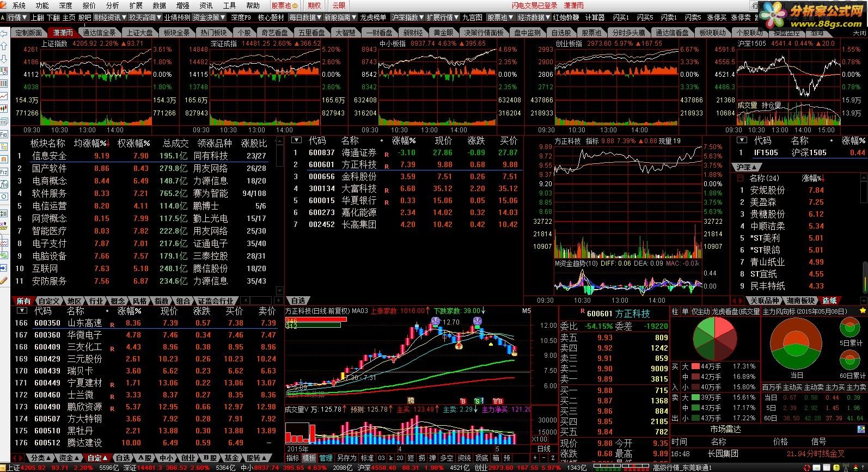Screen dimensions: 868x472
Task: Select the 证监会行业 tab
Action: tap(215, 301)
